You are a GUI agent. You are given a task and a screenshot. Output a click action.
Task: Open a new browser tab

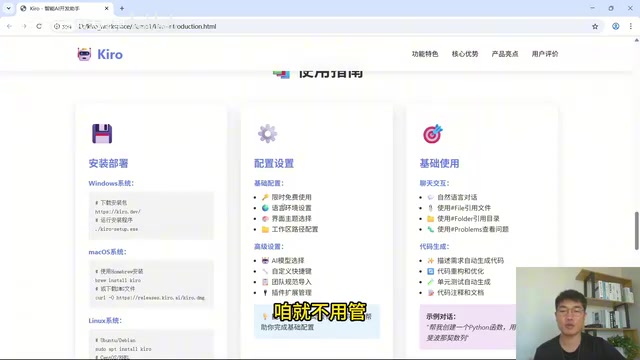pyautogui.click(x=122, y=8)
